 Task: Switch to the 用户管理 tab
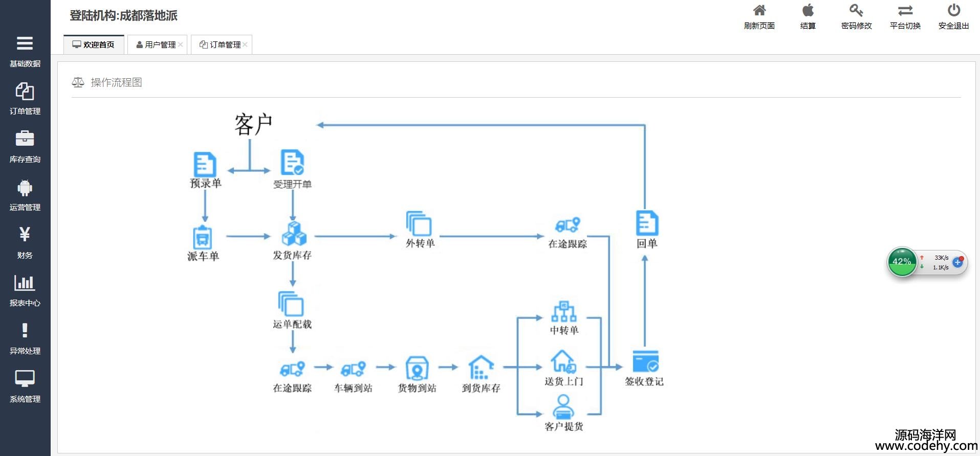[156, 44]
